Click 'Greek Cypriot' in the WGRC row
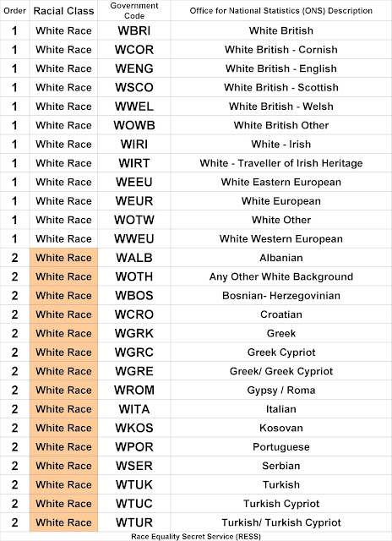 (281, 352)
